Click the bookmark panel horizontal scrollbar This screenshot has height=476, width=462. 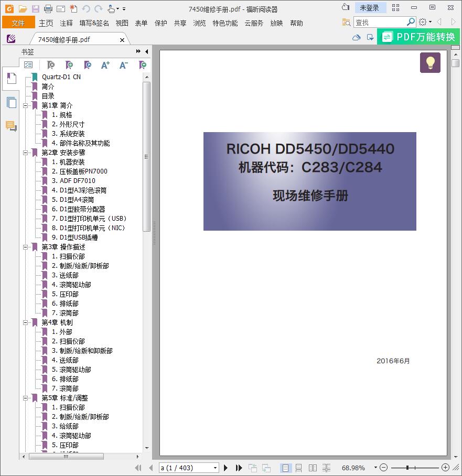tap(66, 456)
